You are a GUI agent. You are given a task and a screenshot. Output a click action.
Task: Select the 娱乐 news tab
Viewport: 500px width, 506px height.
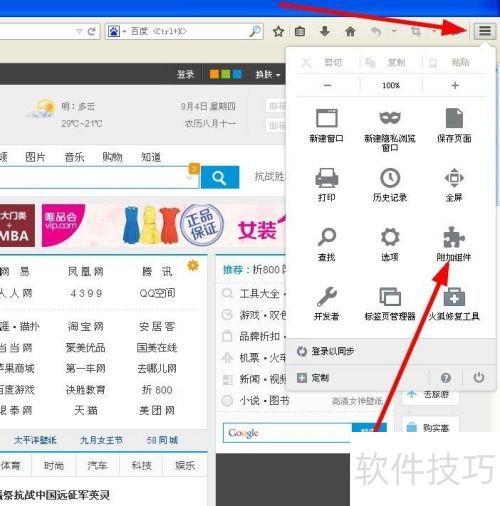pyautogui.click(x=185, y=465)
